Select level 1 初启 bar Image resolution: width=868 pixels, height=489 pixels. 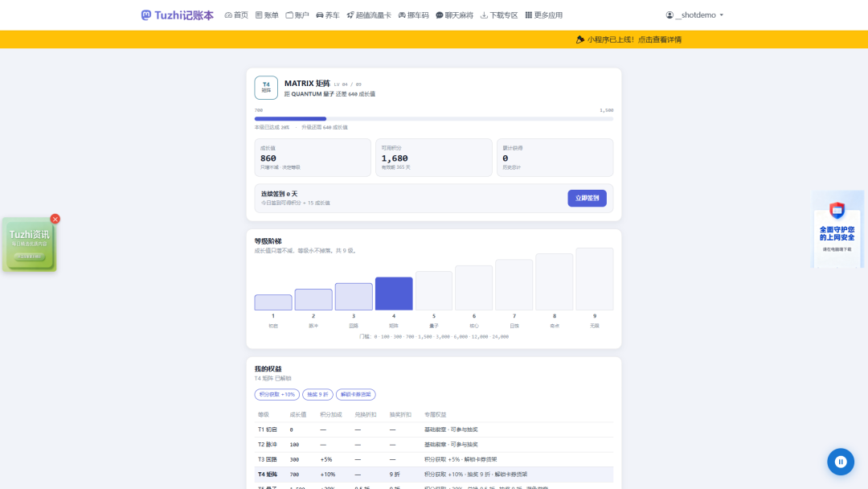pyautogui.click(x=273, y=302)
